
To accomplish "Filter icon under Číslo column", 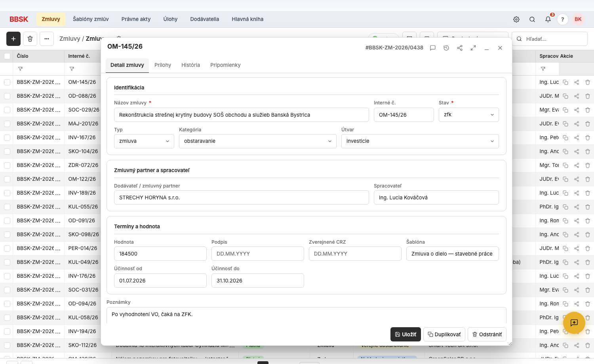I will tap(20, 69).
